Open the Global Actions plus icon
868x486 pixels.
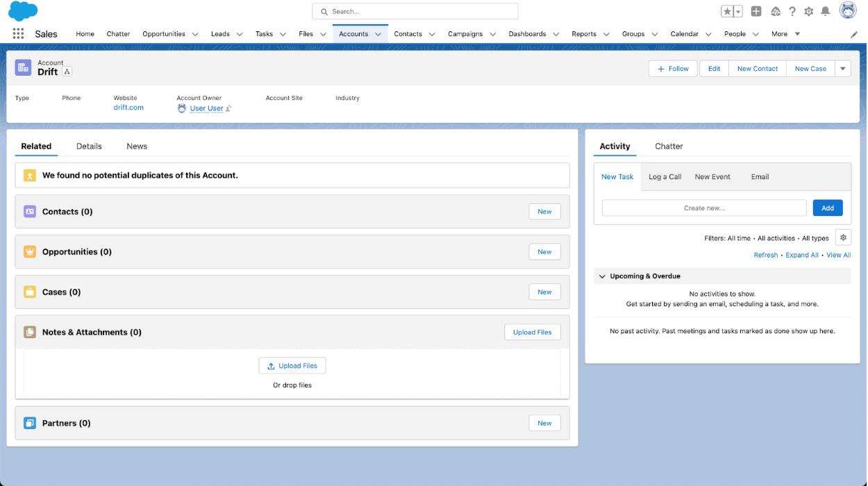pyautogui.click(x=756, y=11)
